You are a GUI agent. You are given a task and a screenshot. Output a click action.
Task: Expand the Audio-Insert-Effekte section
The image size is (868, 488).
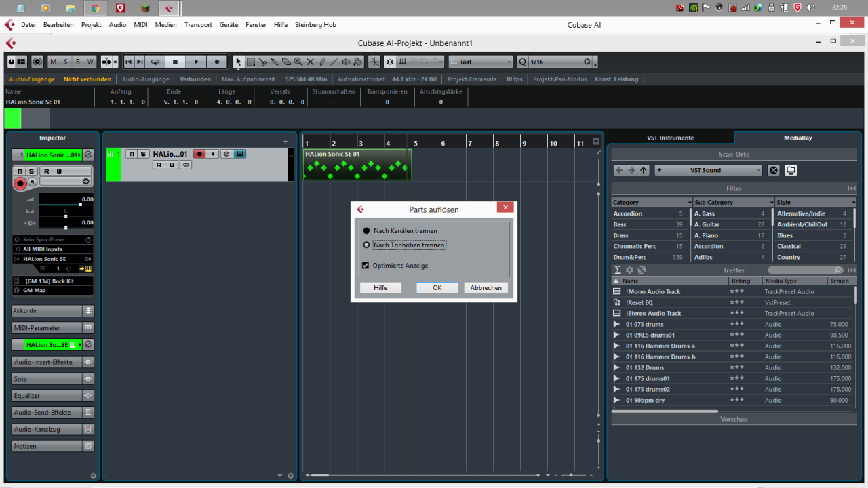click(x=53, y=362)
